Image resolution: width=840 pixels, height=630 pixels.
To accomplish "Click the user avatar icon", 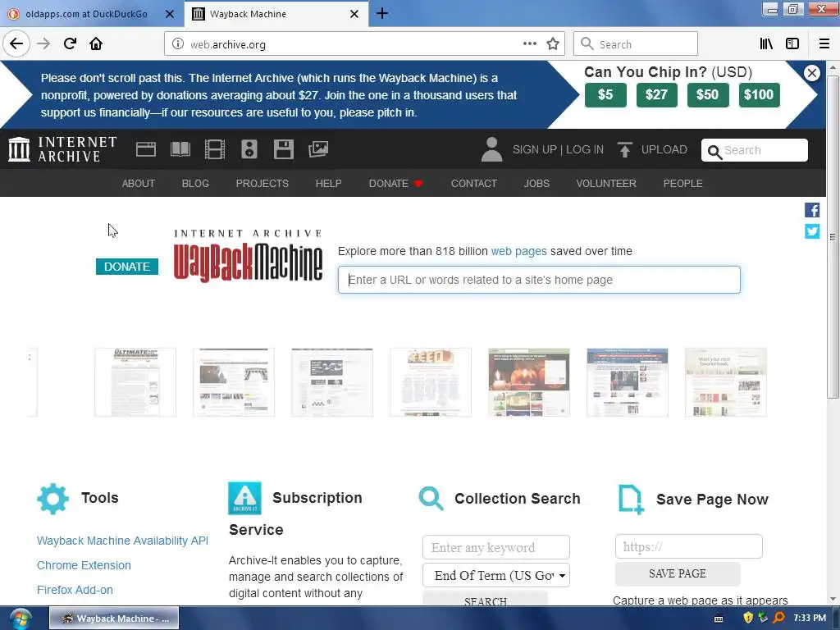I will (x=492, y=149).
